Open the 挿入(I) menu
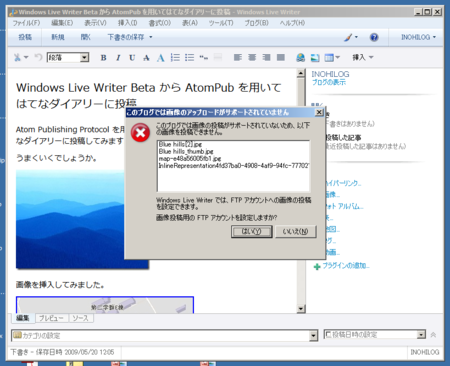Screen dimensions: 450x366 [x=128, y=23]
